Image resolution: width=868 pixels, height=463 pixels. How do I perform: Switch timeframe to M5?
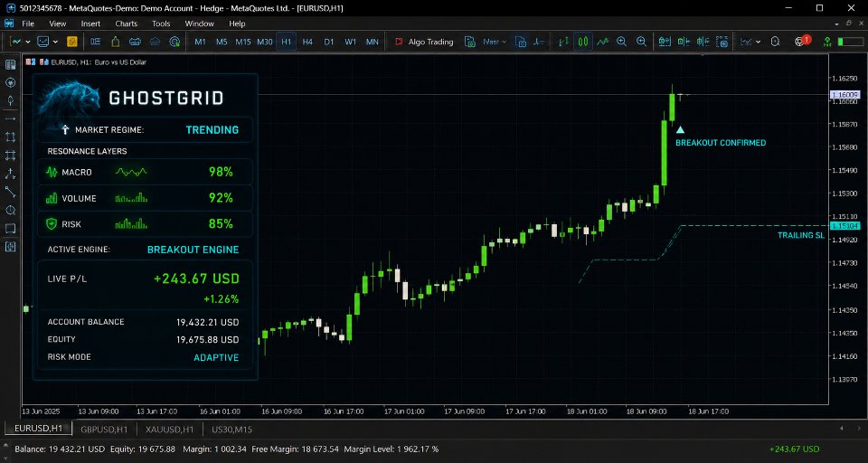(x=222, y=42)
